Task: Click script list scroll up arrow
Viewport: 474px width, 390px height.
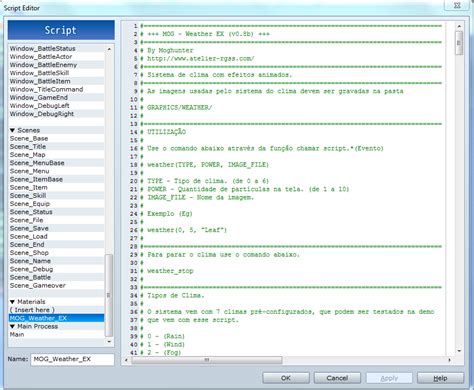Action: pyautogui.click(x=109, y=49)
